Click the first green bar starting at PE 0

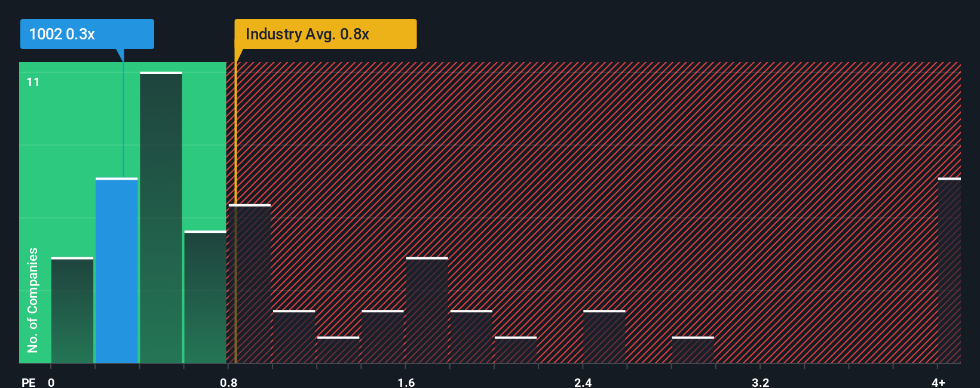coord(72,310)
